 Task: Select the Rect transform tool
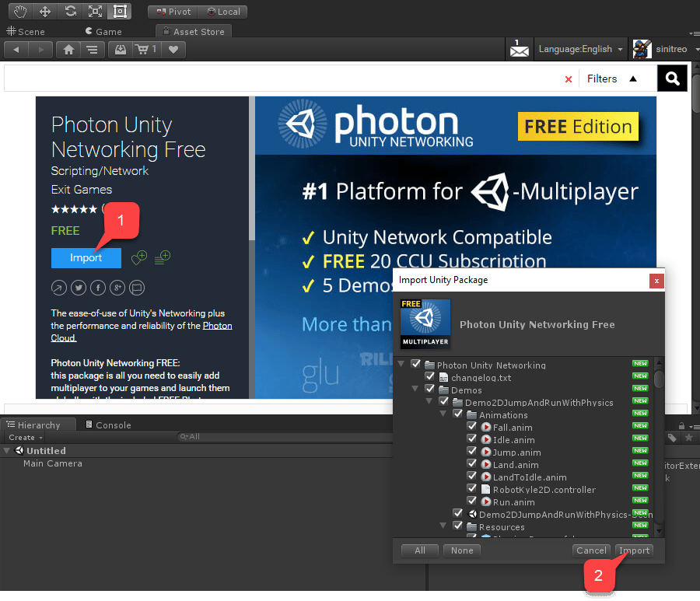(x=120, y=11)
